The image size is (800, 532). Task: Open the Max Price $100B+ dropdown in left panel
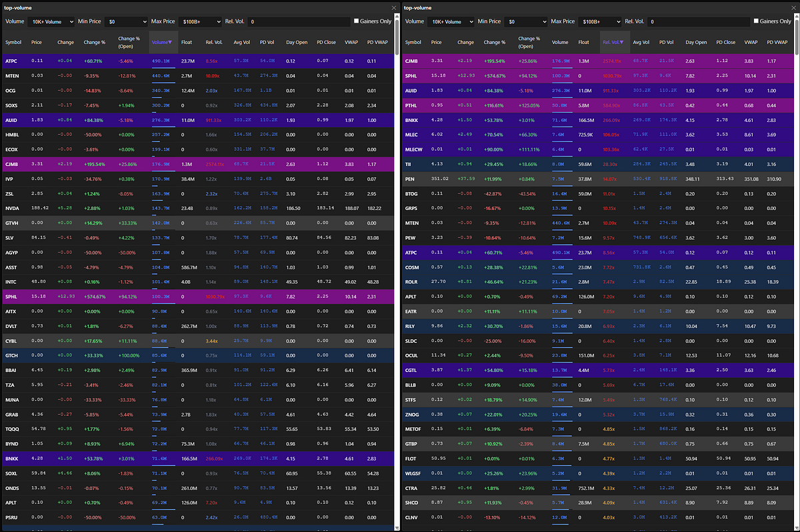pos(199,21)
